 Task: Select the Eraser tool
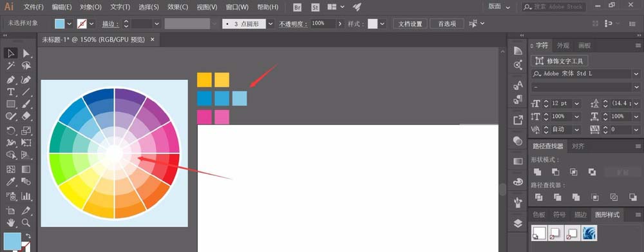26,117
